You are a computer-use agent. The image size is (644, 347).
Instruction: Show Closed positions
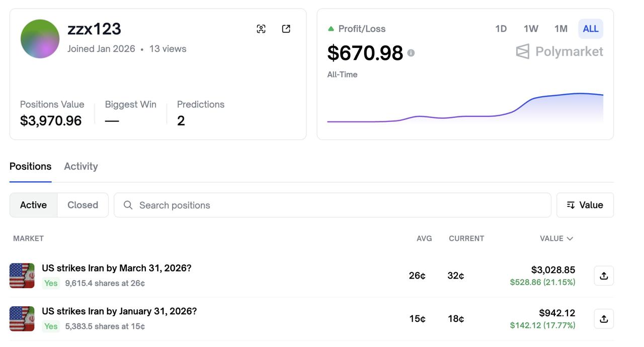83,205
